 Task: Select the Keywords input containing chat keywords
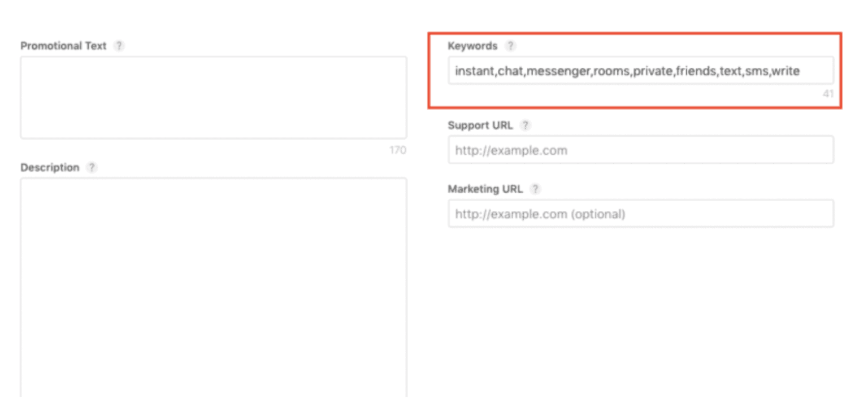pyautogui.click(x=640, y=70)
